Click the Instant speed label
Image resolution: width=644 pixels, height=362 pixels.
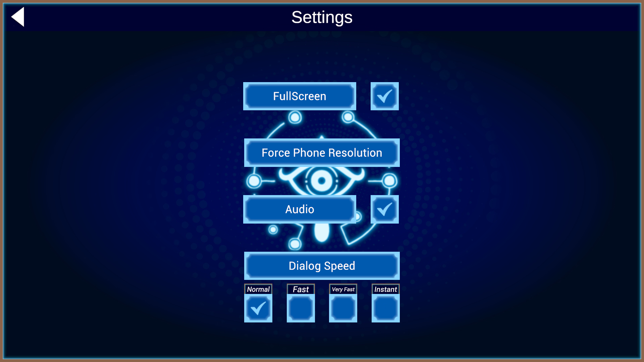[386, 289]
